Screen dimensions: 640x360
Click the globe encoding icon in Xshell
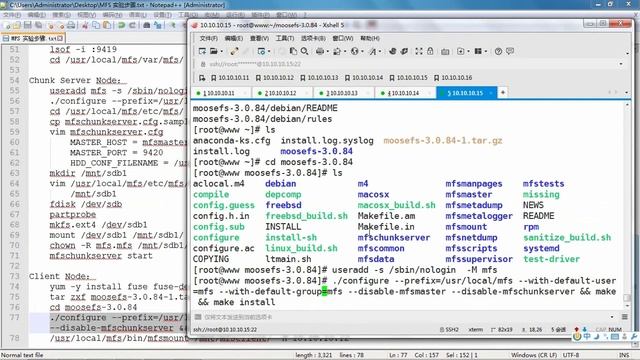click(354, 51)
